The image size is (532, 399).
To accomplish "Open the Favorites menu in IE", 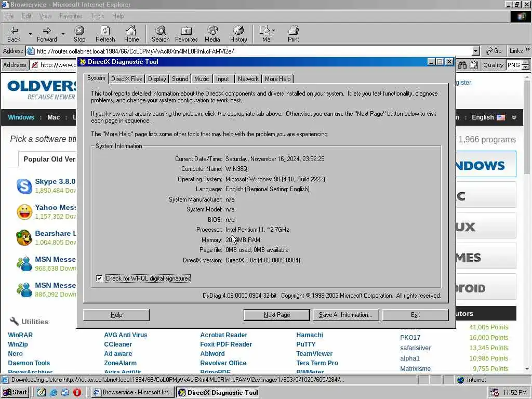I will tap(71, 16).
